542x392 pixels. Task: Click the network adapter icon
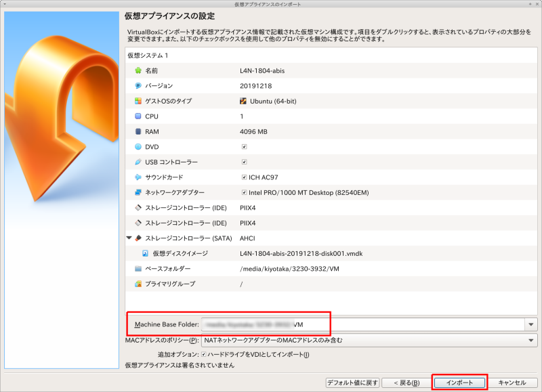(138, 192)
